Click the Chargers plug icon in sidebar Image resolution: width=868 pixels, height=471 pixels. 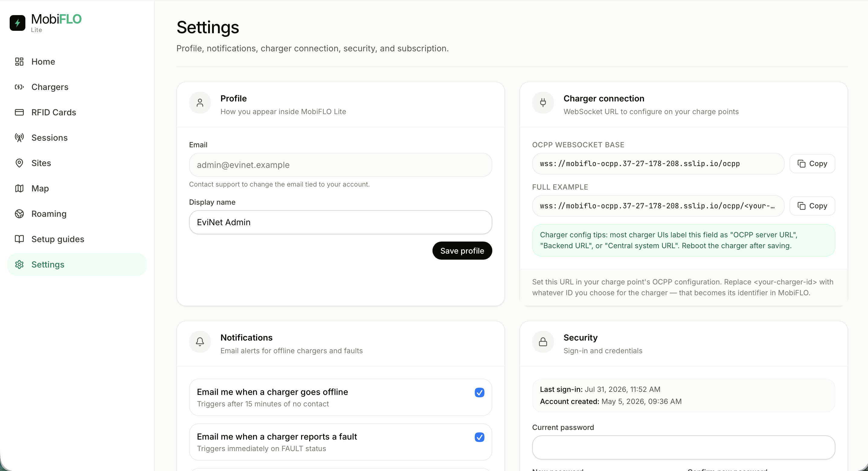[19, 87]
